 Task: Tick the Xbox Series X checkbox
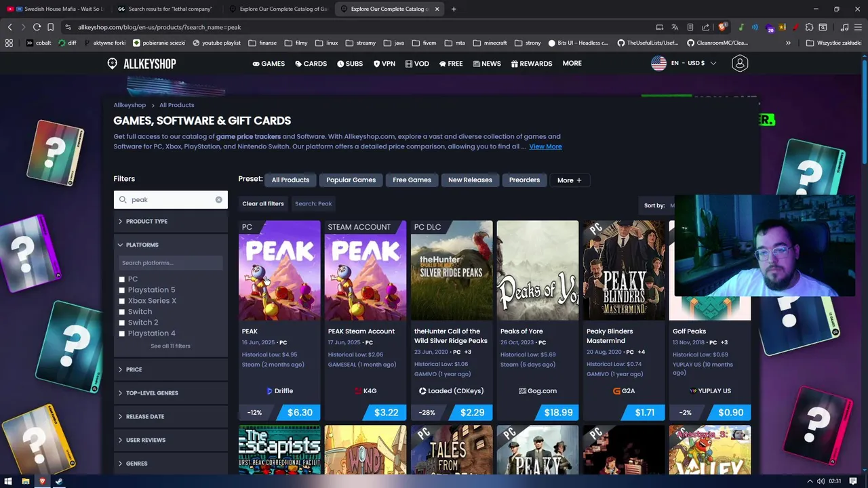coord(122,301)
